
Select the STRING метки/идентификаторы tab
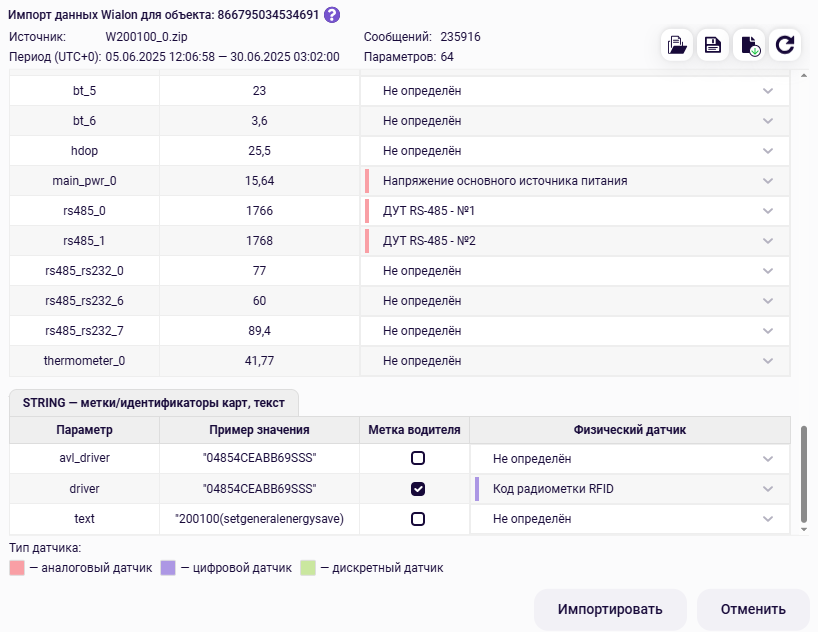[x=153, y=403]
